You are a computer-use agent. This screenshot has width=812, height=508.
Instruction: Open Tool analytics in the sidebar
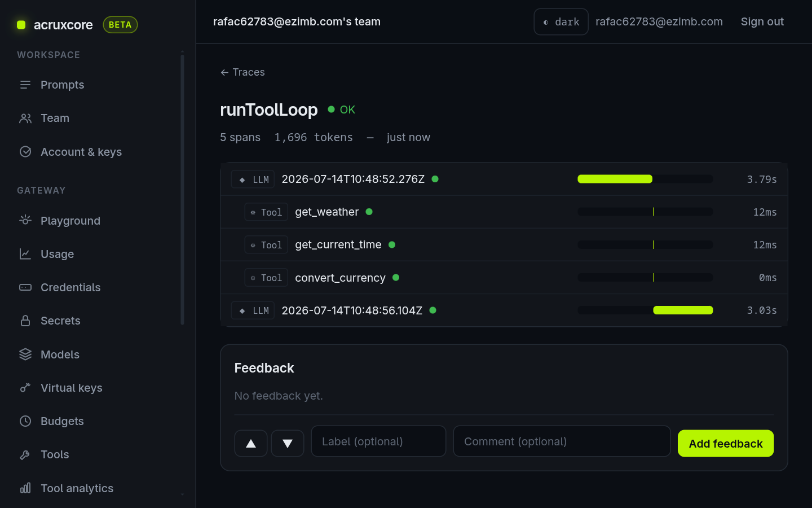[x=77, y=488]
